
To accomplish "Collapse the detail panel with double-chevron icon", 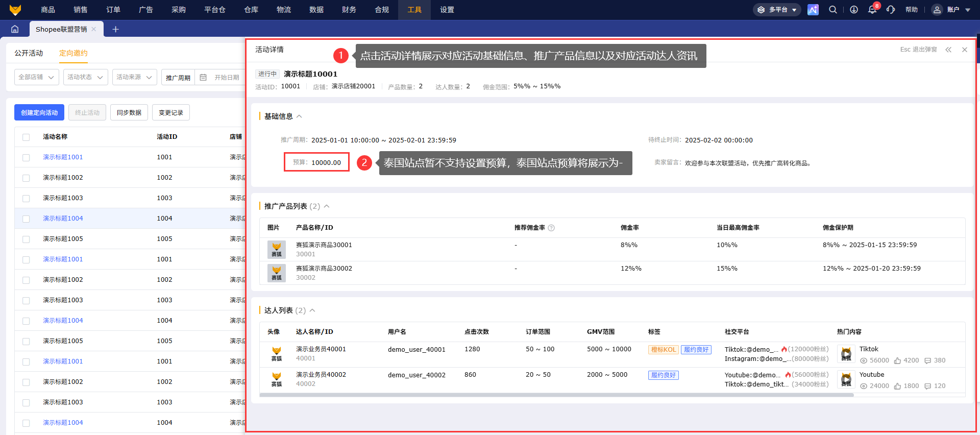I will point(948,50).
